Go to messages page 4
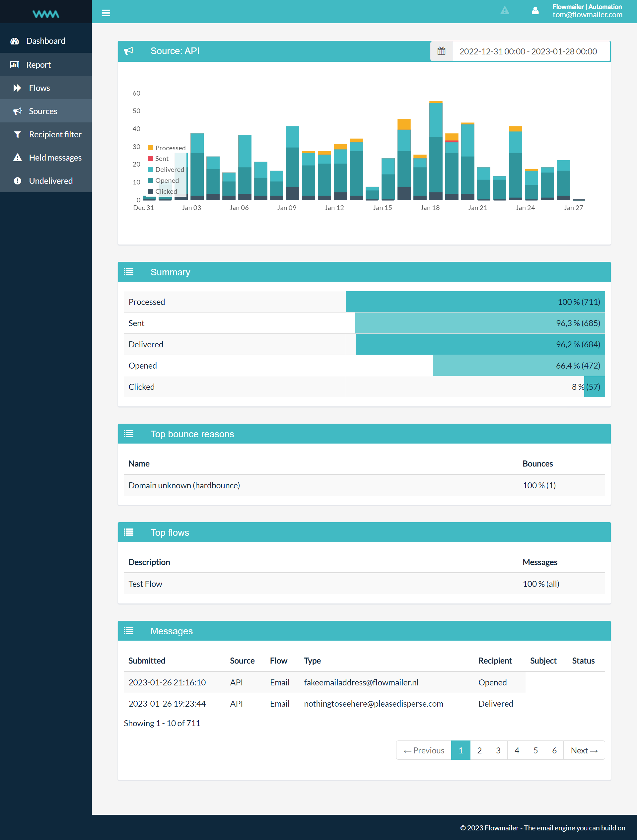 [x=517, y=750]
